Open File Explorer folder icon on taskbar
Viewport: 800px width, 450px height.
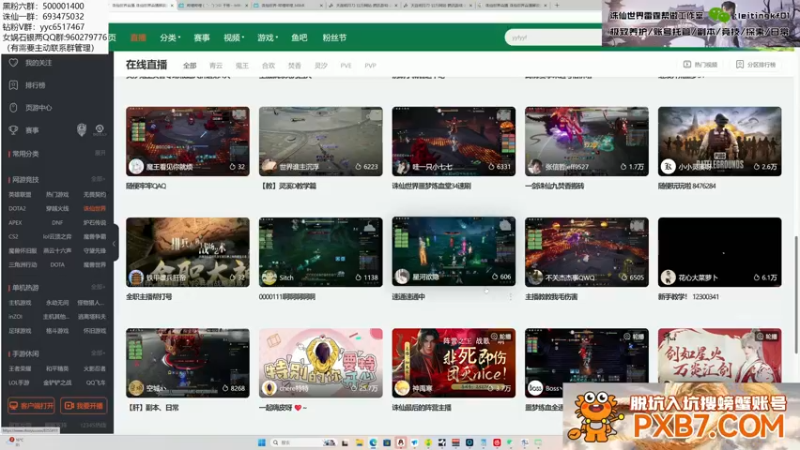pos(359,442)
